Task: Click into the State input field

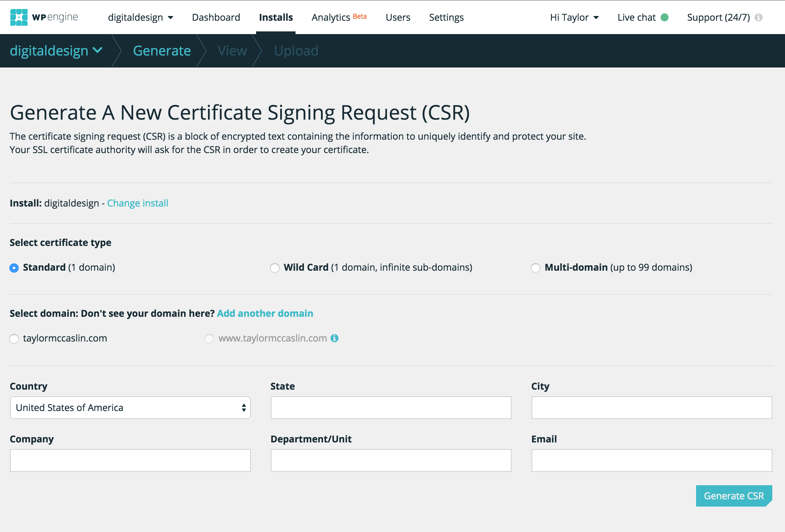Action: click(x=391, y=407)
